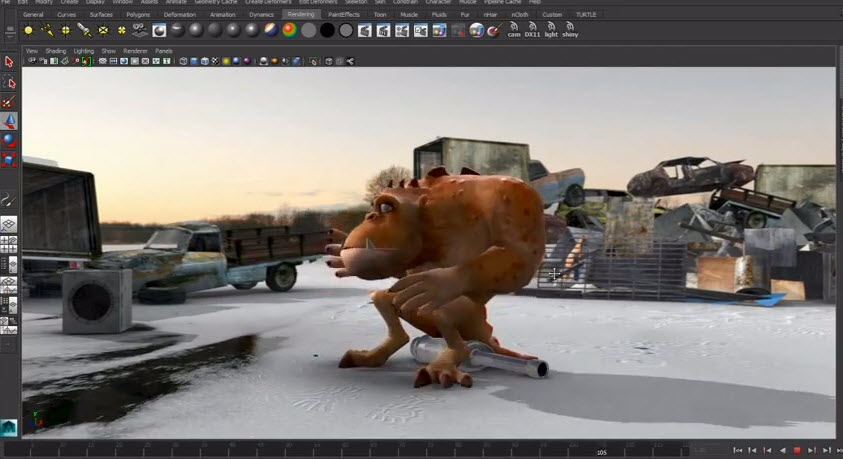
Task: Click the camera and ground-plane shelf icon
Action: [140, 31]
